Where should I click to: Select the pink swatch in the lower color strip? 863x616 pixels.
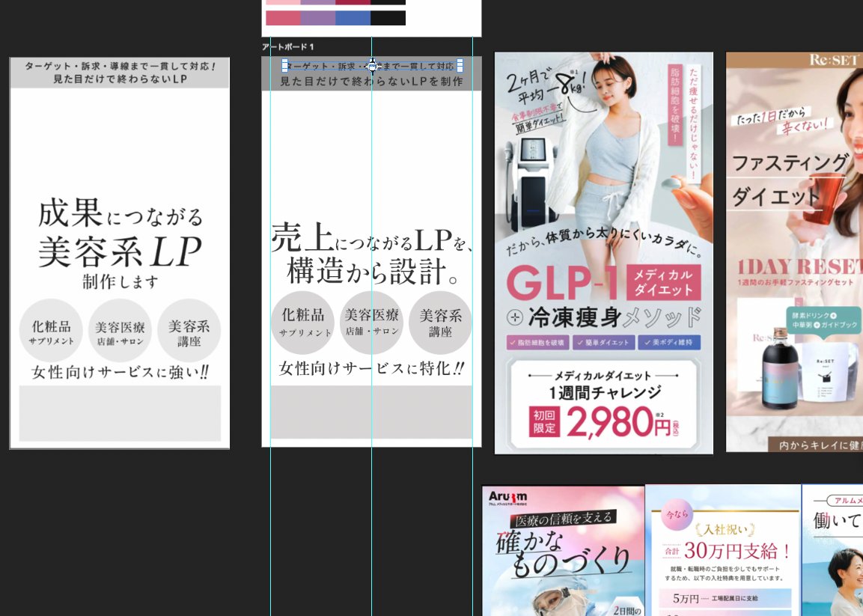283,18
